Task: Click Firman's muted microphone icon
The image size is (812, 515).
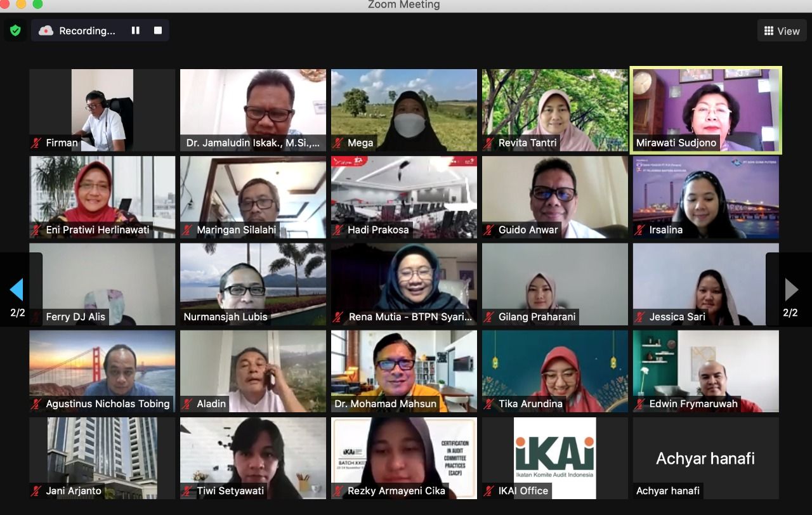Action: tap(37, 143)
